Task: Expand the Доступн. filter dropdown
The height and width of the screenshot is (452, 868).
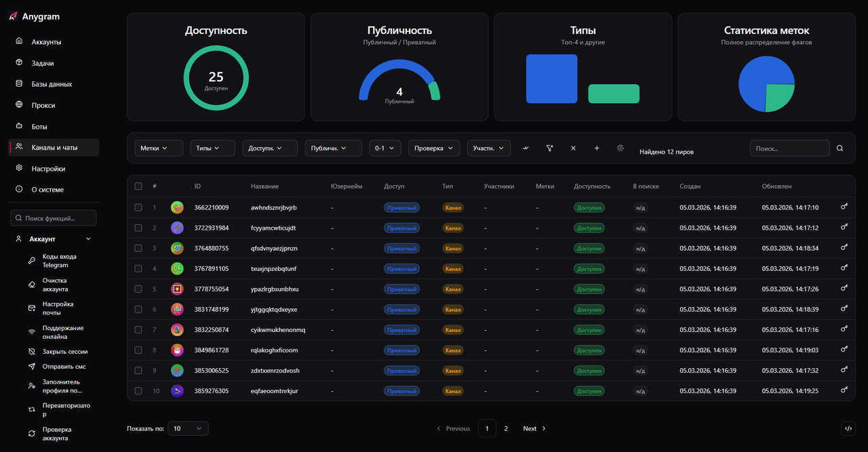Action: click(x=271, y=148)
